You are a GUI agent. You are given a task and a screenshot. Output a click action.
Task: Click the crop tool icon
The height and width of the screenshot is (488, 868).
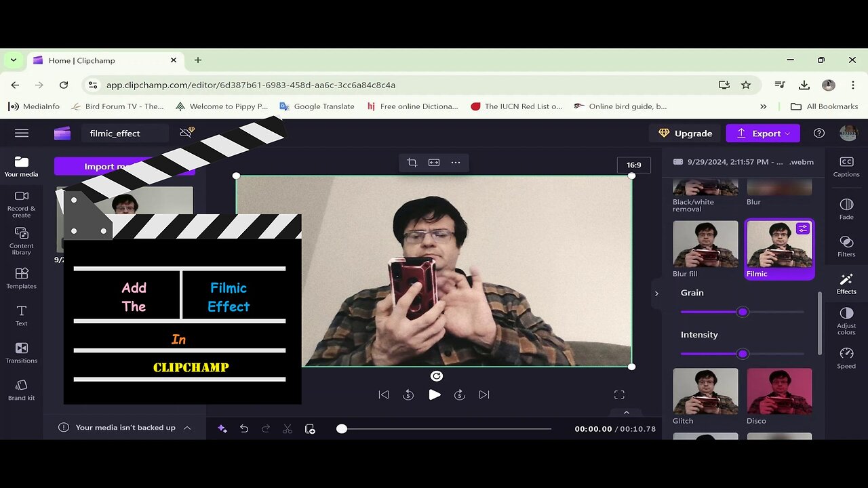(x=412, y=162)
